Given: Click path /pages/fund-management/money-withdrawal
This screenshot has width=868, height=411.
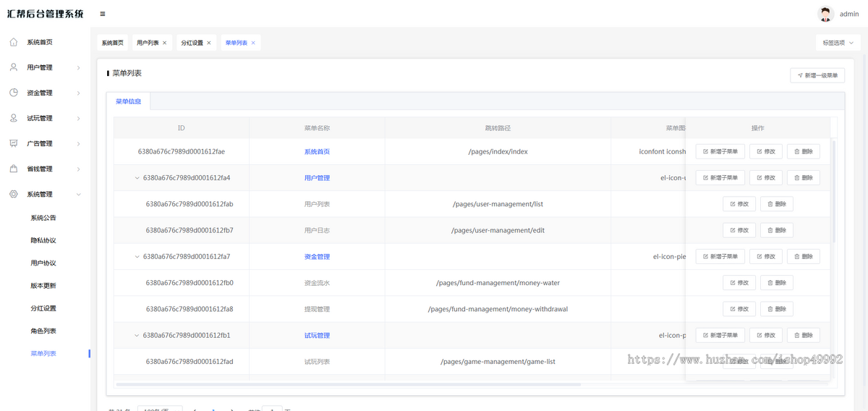Looking at the screenshot, I should (498, 309).
